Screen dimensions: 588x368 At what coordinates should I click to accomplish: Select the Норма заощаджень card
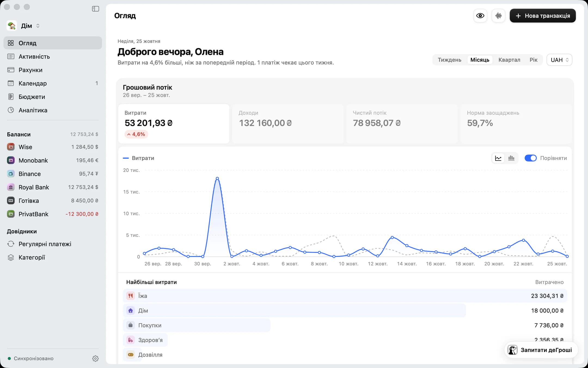tap(516, 124)
